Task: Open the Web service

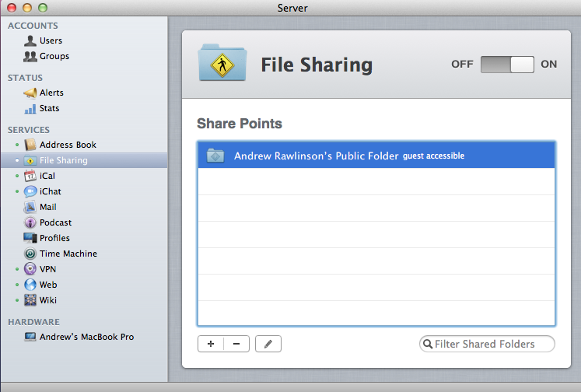Action: [x=48, y=285]
